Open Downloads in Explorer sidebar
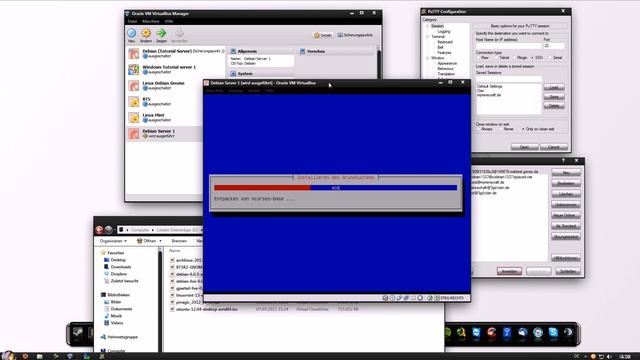640x360 pixels. pyautogui.click(x=118, y=267)
